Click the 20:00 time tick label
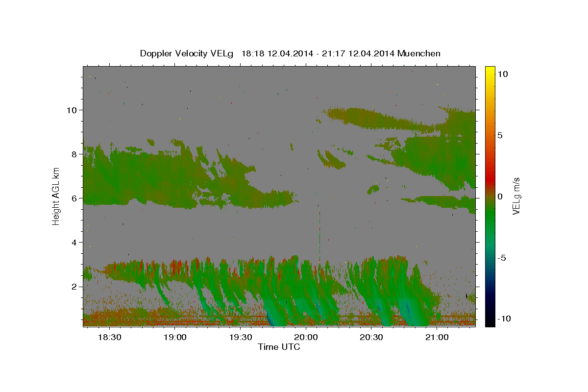This screenshot has width=588, height=392. (x=306, y=338)
